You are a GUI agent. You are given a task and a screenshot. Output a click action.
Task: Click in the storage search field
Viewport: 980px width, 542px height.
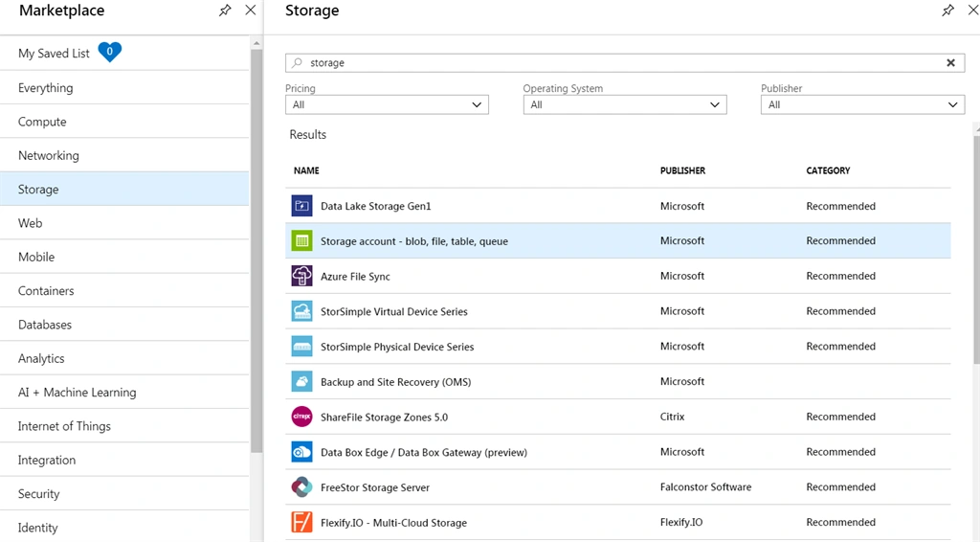pos(625,62)
